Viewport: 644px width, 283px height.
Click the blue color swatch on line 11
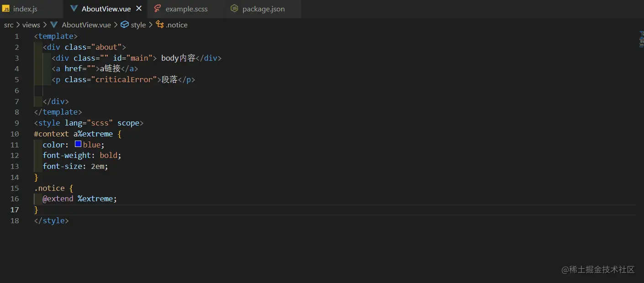pyautogui.click(x=78, y=144)
